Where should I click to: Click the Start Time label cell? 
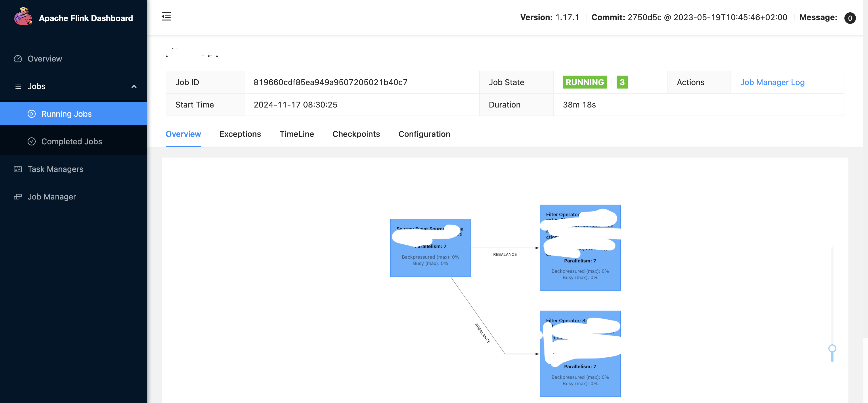[205, 105]
